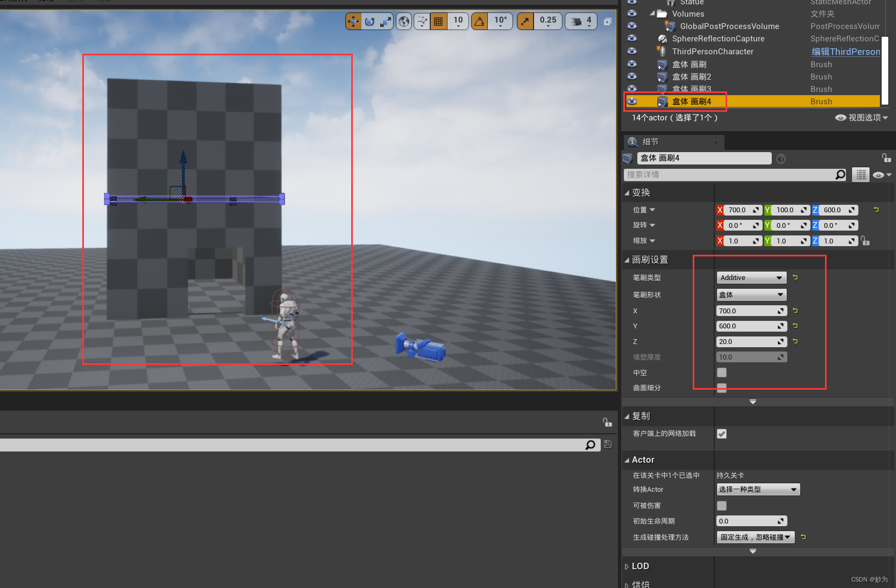896x588 pixels.
Task: Click brush Z size field 20.0
Action: 751,341
